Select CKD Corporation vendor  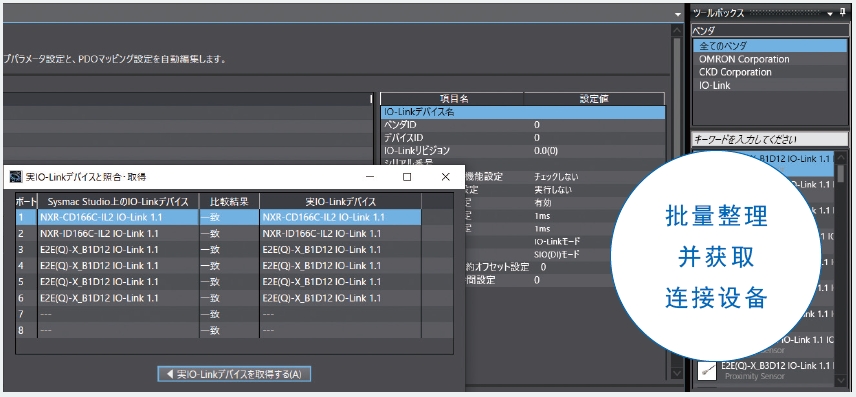click(770, 72)
